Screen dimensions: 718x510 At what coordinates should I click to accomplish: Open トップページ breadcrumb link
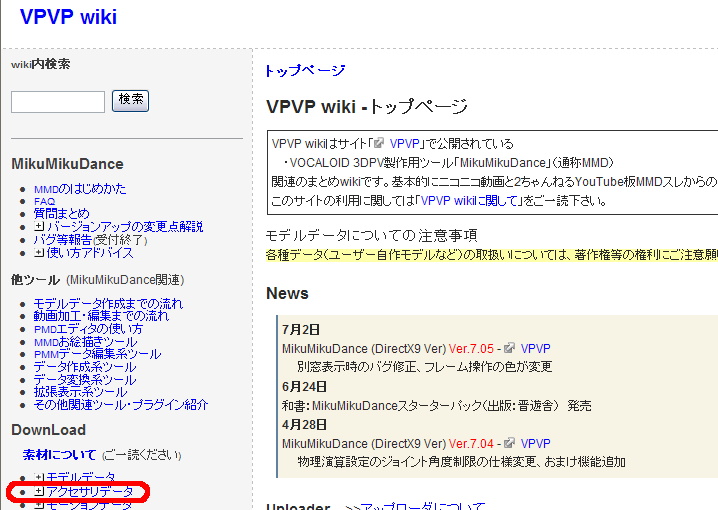[305, 71]
